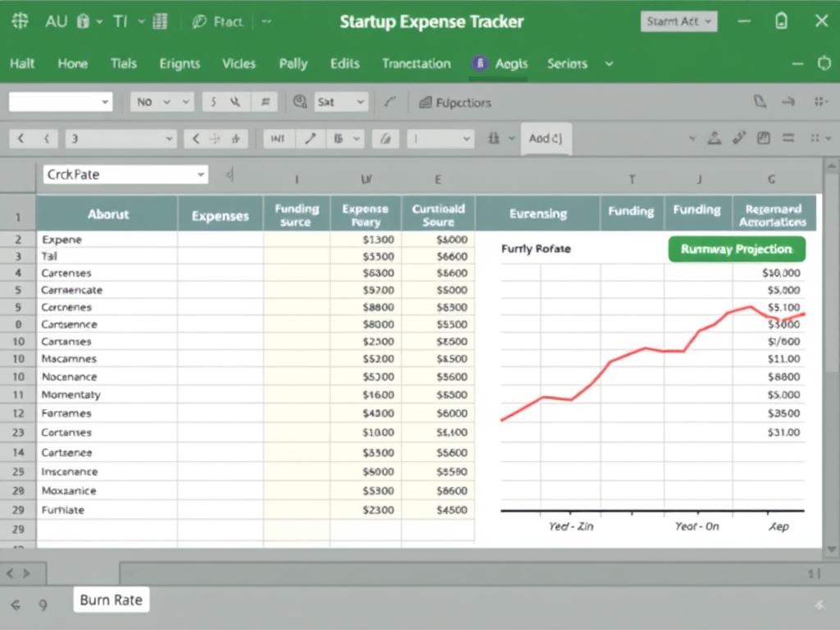This screenshot has height=630, width=840.
Task: Select the clipboard icon on the toolbar right
Action: (763, 138)
